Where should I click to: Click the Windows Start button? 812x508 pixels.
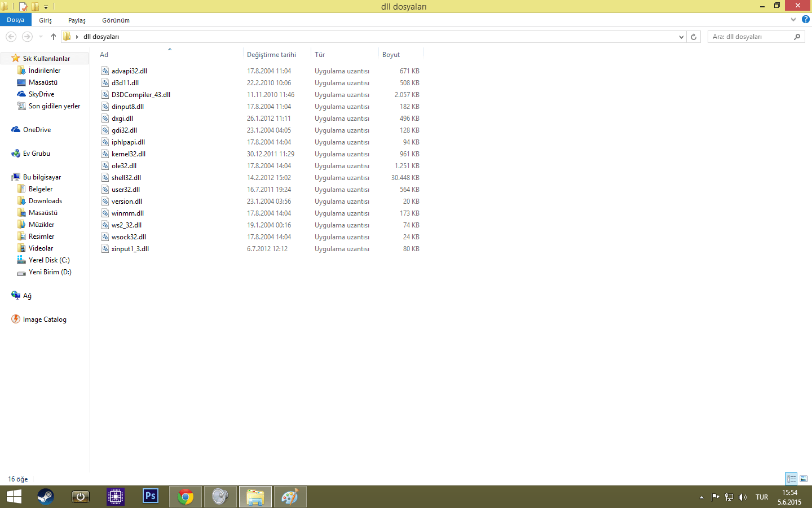point(14,497)
